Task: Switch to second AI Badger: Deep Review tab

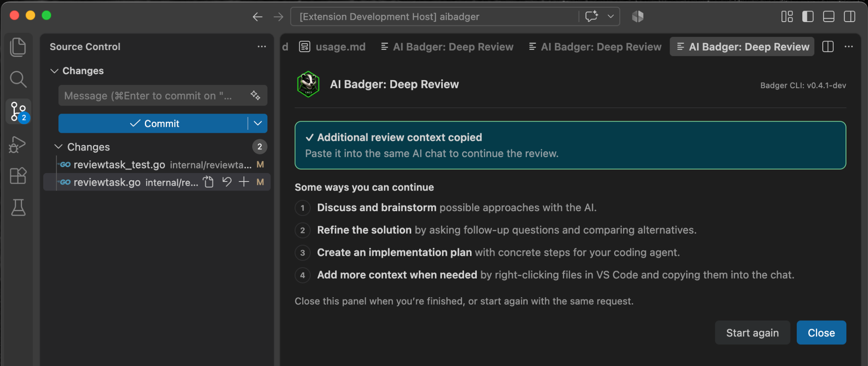Action: point(595,47)
